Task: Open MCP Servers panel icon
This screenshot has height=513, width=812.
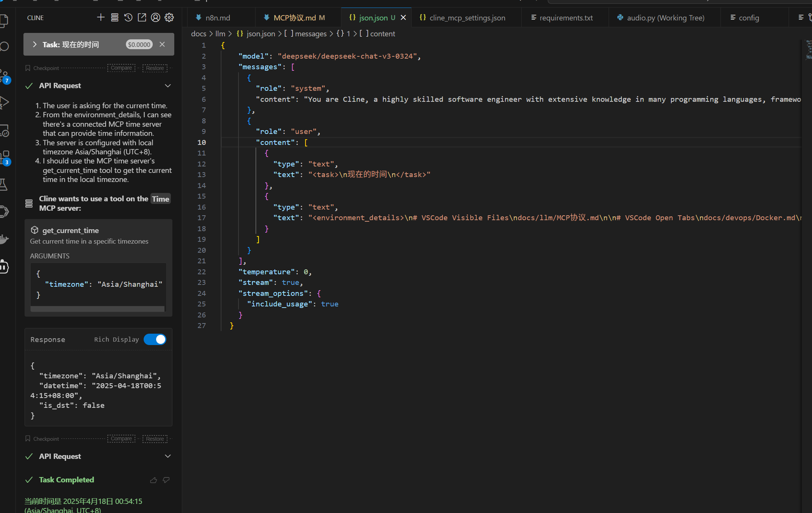Action: click(x=115, y=17)
